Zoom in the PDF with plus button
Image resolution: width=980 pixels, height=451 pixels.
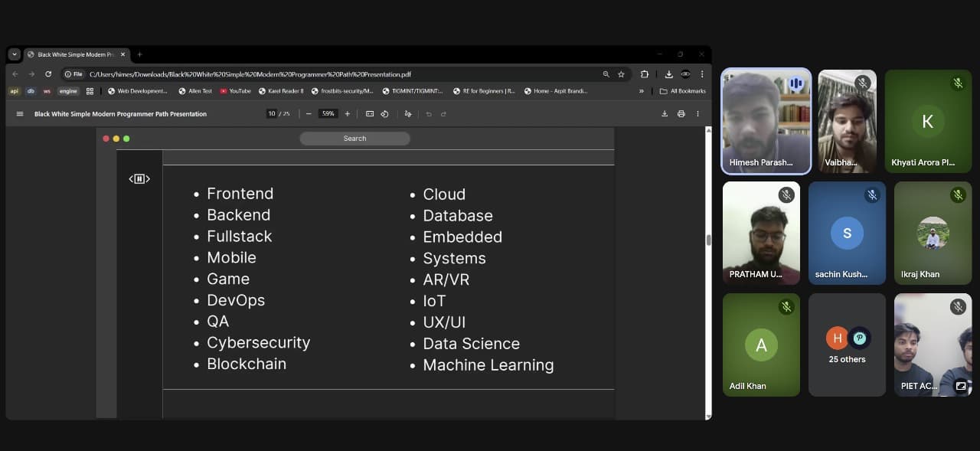[x=348, y=113]
